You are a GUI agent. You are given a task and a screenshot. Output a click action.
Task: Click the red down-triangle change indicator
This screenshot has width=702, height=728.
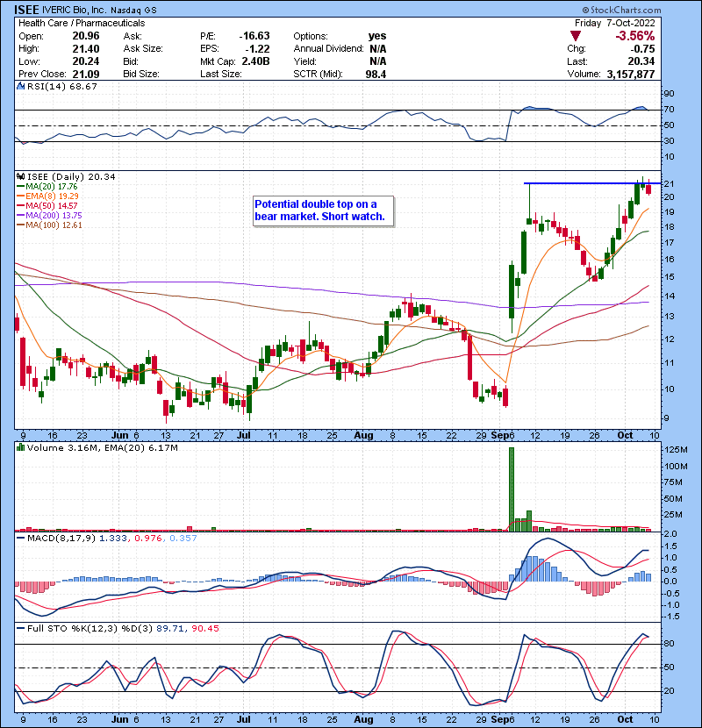(575, 36)
